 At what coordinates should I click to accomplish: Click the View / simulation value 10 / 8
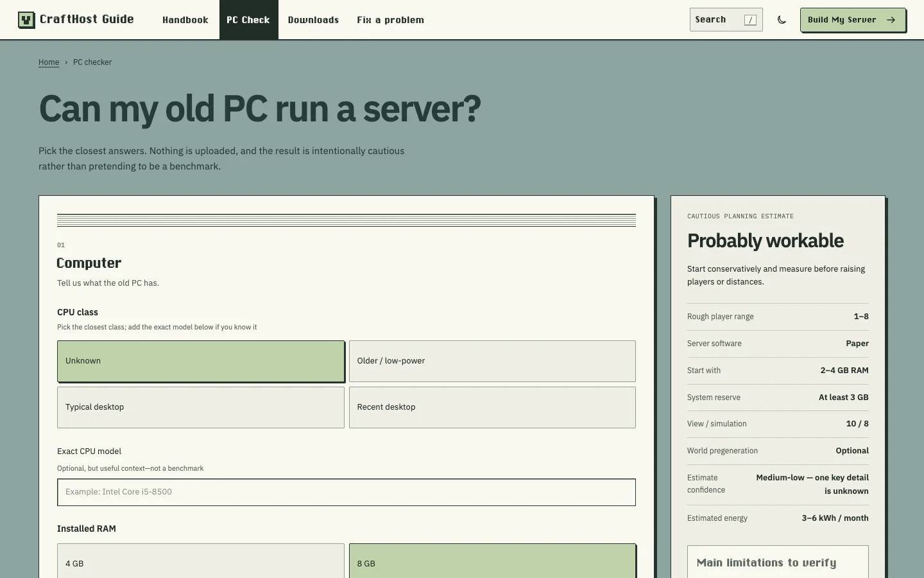(857, 424)
